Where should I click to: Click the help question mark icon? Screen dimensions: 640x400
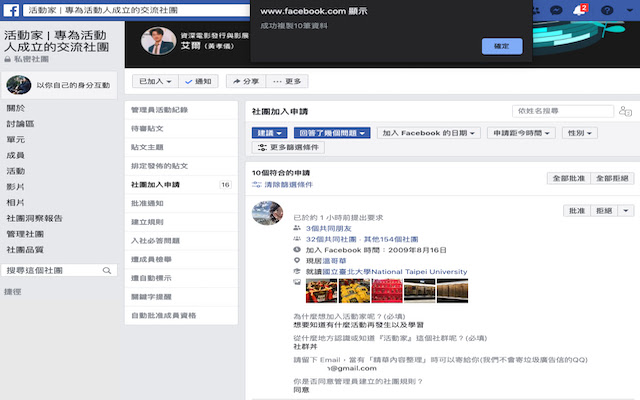click(x=607, y=10)
